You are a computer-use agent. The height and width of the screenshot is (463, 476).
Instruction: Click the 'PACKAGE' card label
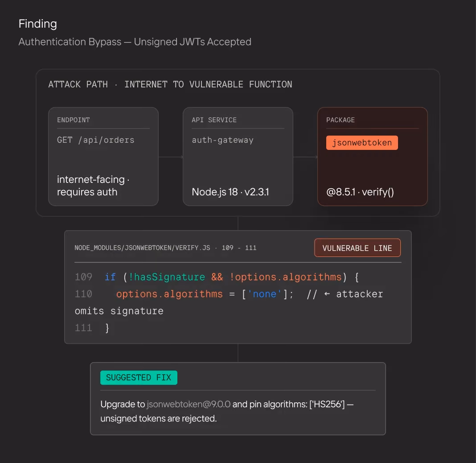(341, 120)
